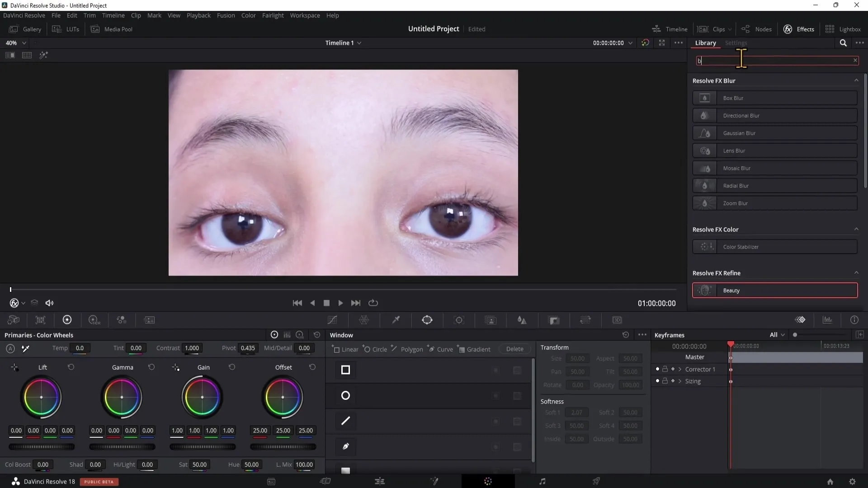Image resolution: width=868 pixels, height=488 pixels.
Task: Add a Polygon window
Action: point(407,349)
